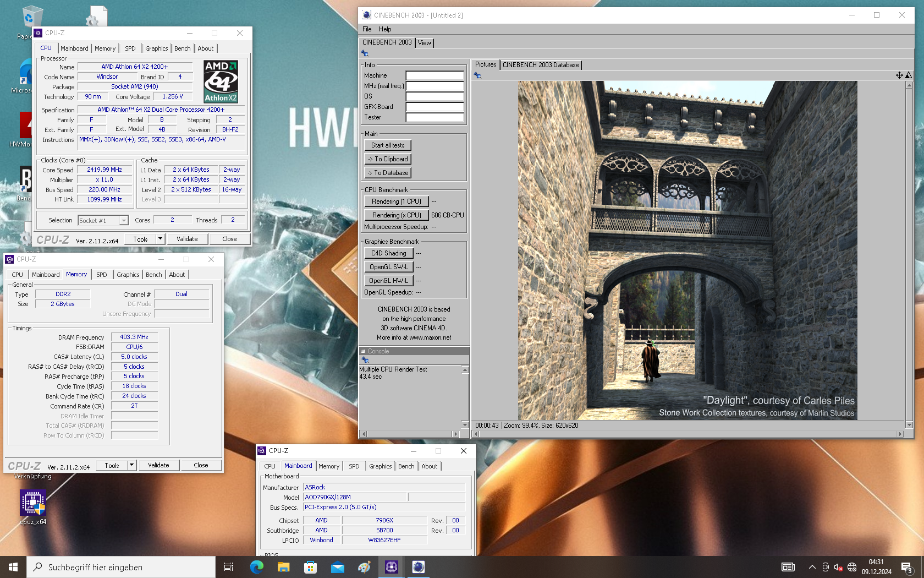This screenshot has height=578, width=924.
Task: Click in the Machine input field
Action: tap(435, 75)
